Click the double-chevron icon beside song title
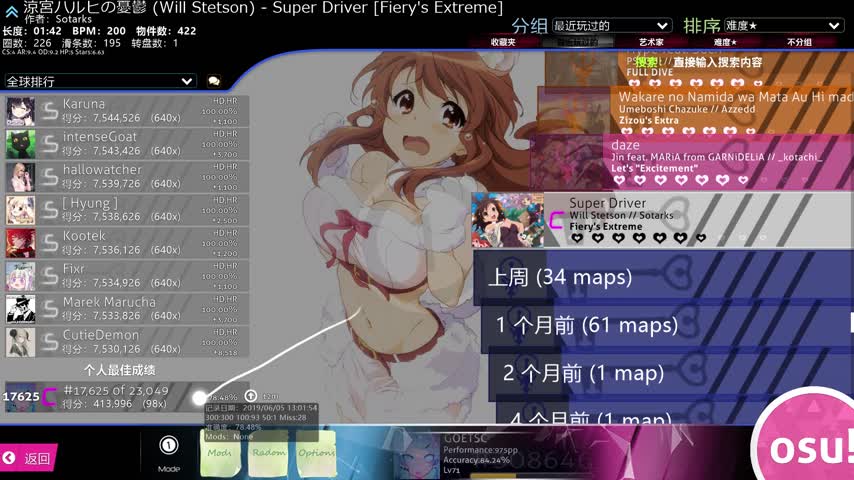This screenshot has width=854, height=480. (x=11, y=11)
